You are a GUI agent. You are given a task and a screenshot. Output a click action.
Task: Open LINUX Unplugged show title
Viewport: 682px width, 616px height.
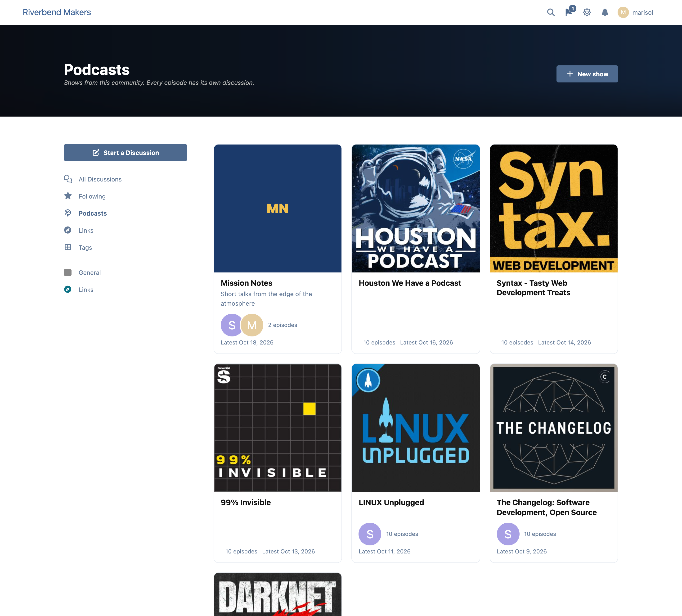(x=391, y=502)
